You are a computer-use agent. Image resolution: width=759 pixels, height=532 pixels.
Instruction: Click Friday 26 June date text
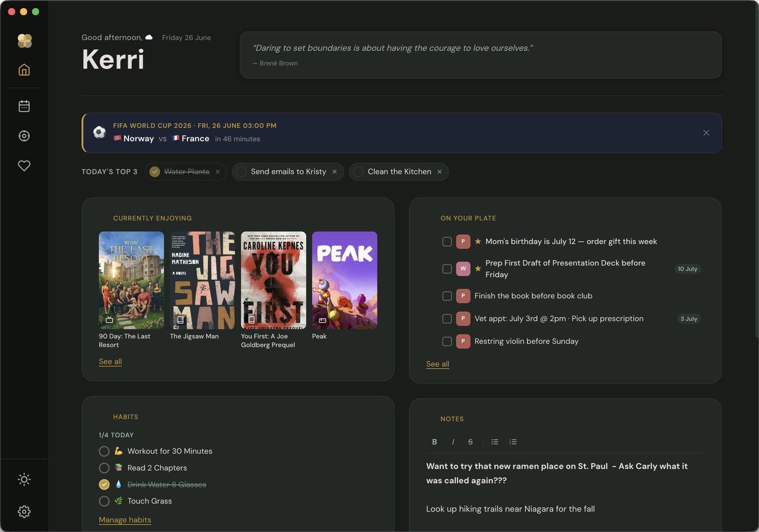pyautogui.click(x=186, y=38)
